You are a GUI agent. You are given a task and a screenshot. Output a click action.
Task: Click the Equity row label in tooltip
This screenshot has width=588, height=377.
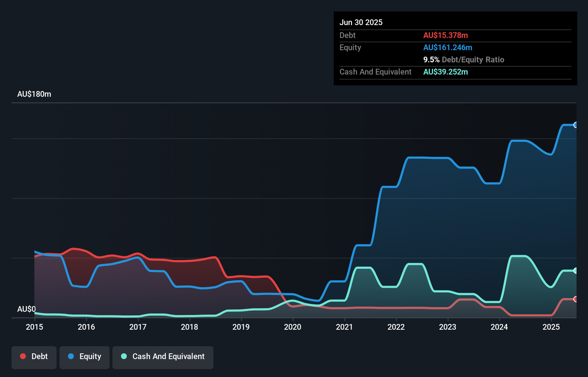coord(350,47)
